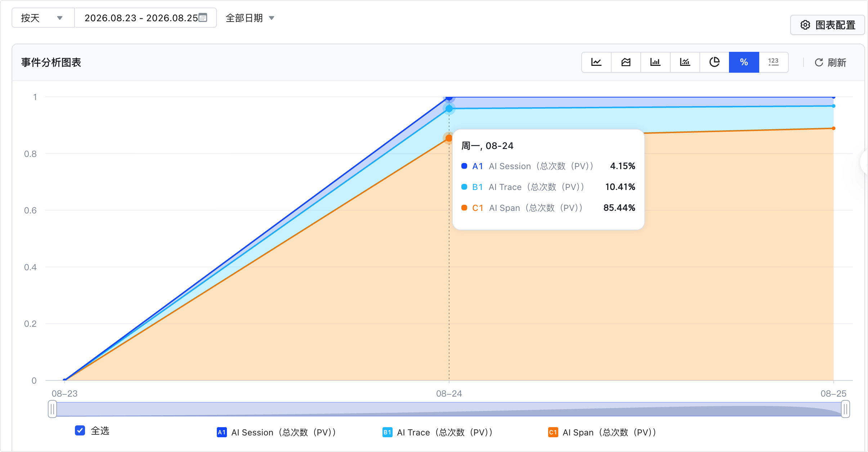Click the orange 08-24 AI Span data point

click(449, 138)
